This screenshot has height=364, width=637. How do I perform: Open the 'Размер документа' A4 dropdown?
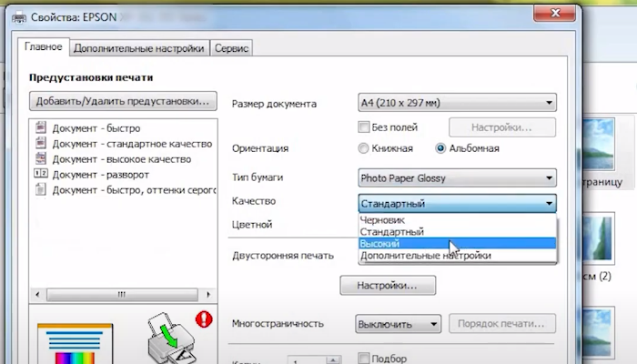[457, 102]
